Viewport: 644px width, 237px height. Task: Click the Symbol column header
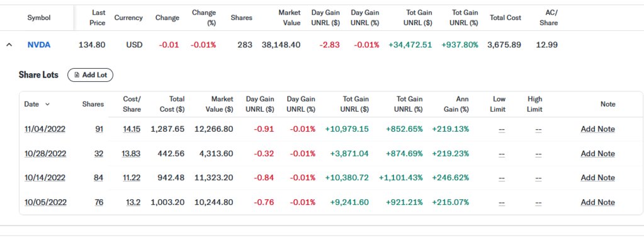[39, 18]
